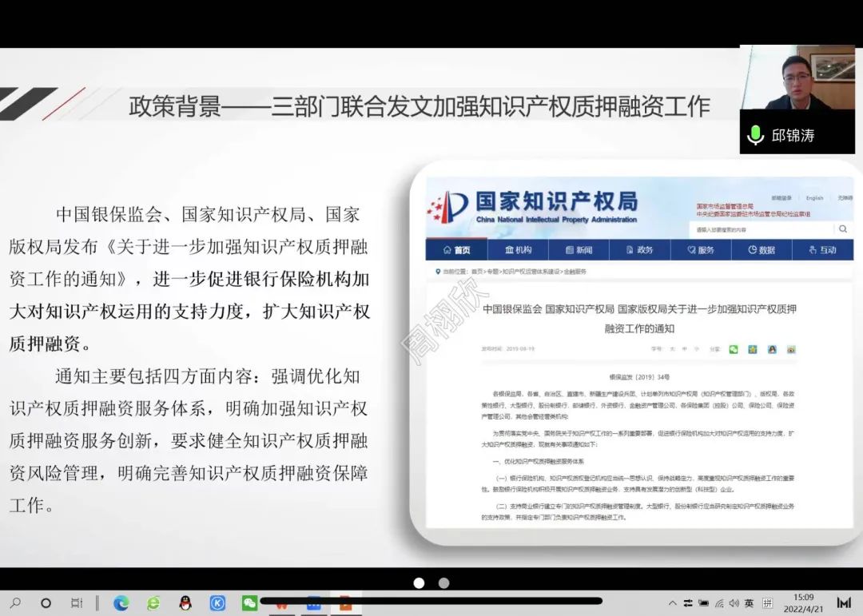Select the second slide page dot

pos(444,583)
